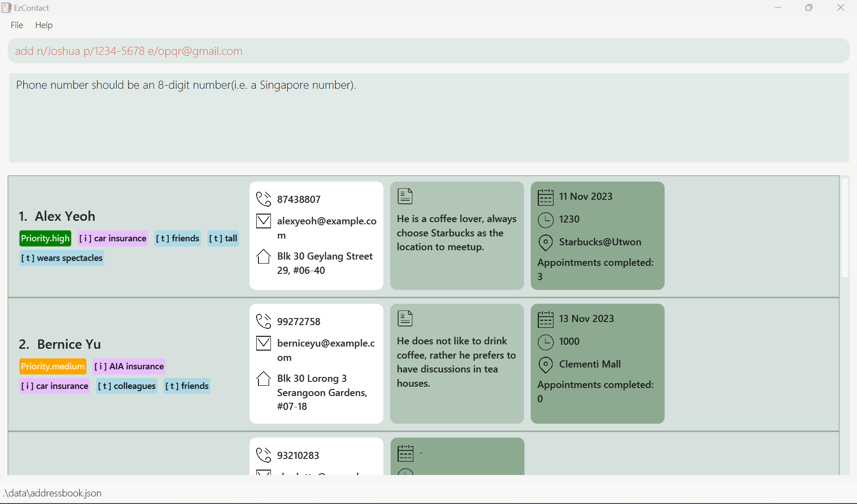
Task: Click the contact list vertical scrollbar
Action: (x=845, y=227)
